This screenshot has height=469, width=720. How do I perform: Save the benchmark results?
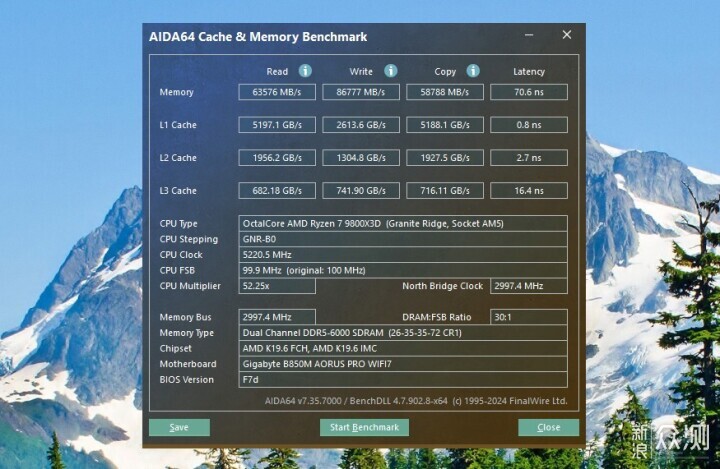(179, 427)
